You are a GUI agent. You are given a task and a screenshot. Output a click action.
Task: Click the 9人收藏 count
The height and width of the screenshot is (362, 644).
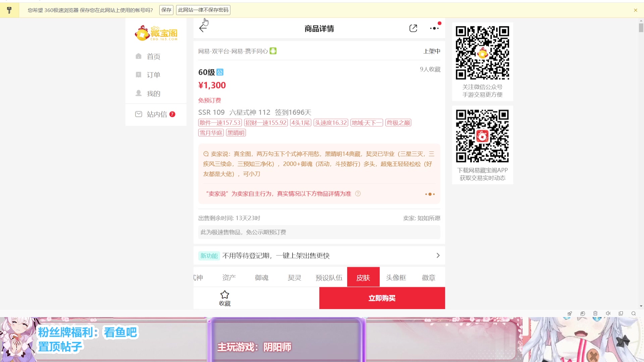pyautogui.click(x=430, y=69)
